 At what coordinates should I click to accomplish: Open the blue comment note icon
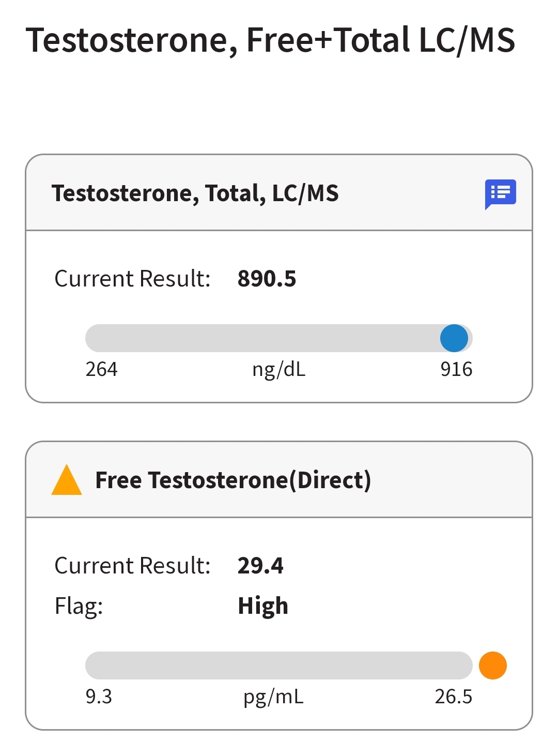click(x=500, y=194)
